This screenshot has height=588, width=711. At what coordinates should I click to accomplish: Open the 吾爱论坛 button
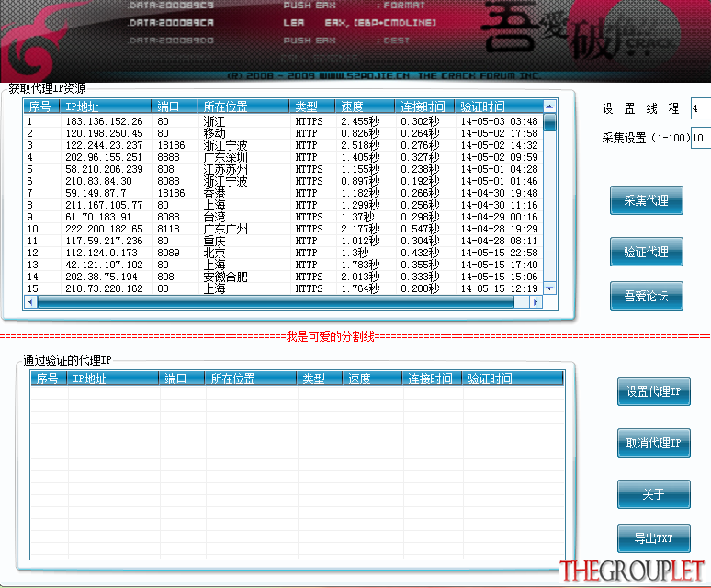(646, 296)
